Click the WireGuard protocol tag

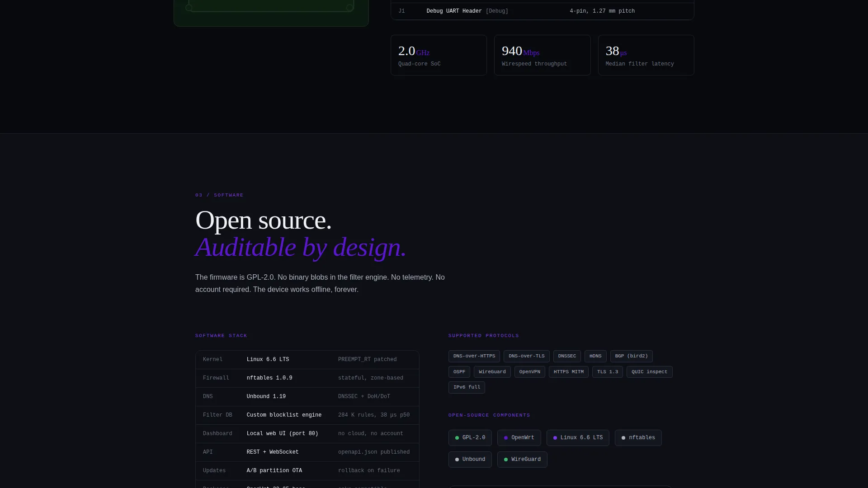coord(492,372)
